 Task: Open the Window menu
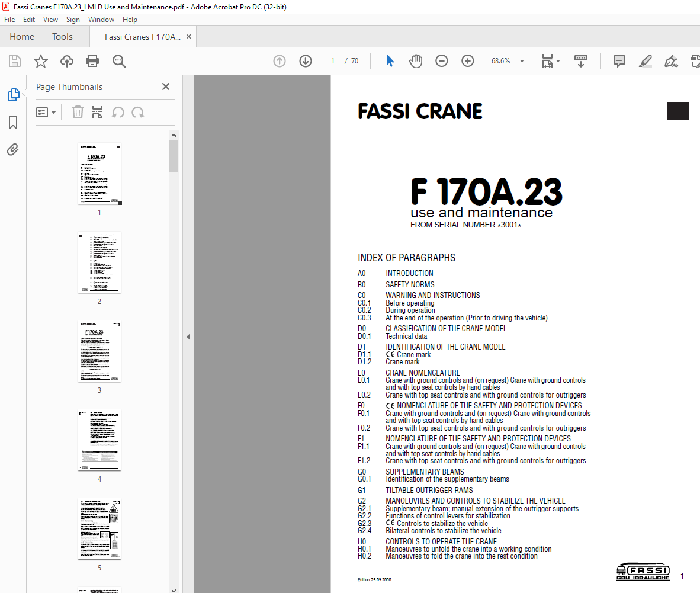pos(101,19)
